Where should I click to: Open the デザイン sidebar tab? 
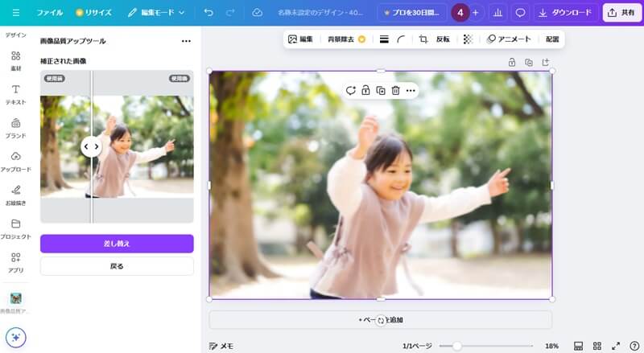pyautogui.click(x=15, y=35)
